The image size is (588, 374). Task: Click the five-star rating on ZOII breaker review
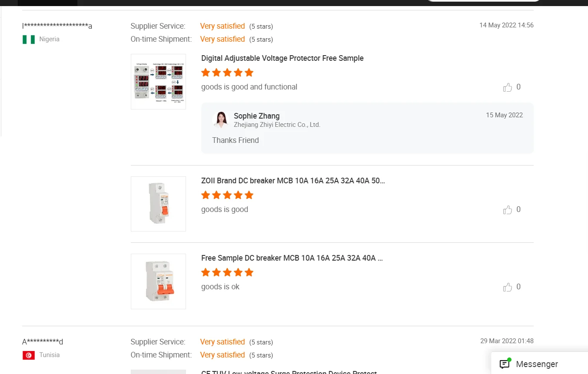click(227, 195)
